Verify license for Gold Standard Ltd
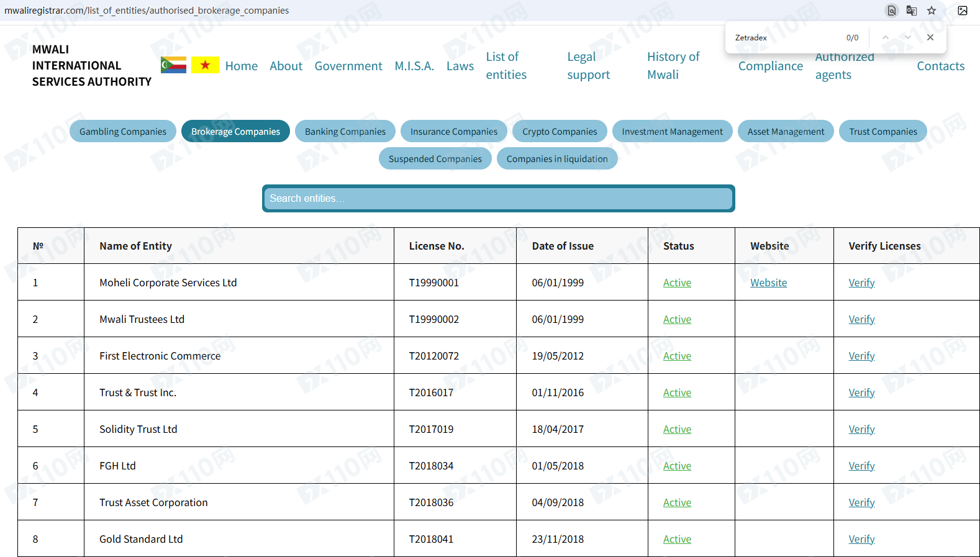The image size is (980, 557). pyautogui.click(x=861, y=539)
